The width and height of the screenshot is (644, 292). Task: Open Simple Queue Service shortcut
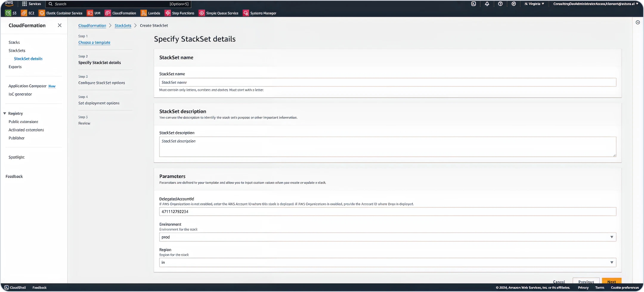[219, 13]
